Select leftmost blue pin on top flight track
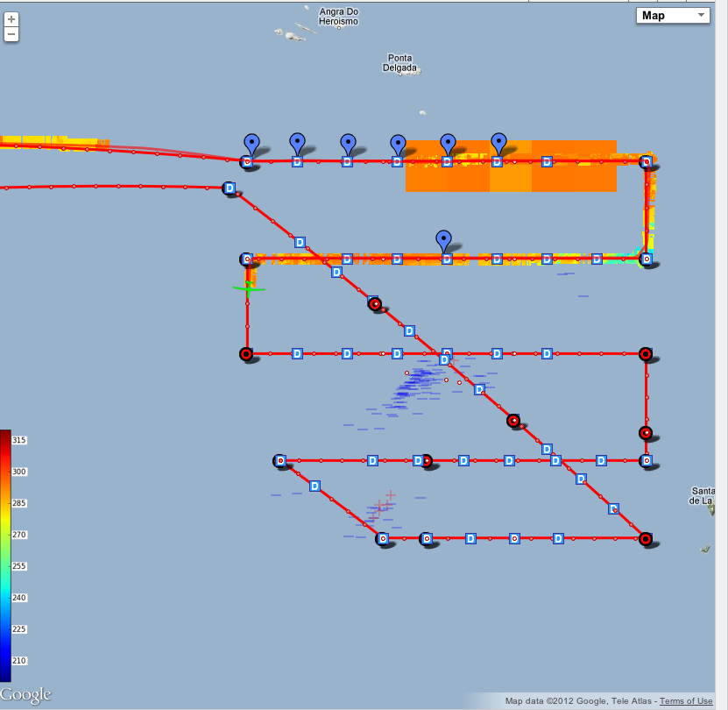The height and width of the screenshot is (710, 728). pyautogui.click(x=252, y=144)
